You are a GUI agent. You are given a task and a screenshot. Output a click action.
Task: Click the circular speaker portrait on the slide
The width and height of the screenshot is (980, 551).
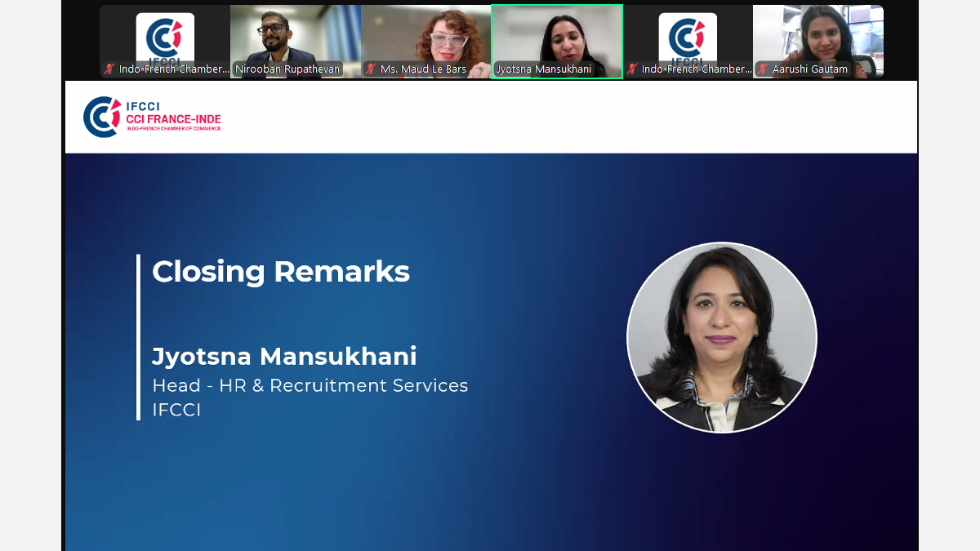pyautogui.click(x=722, y=337)
